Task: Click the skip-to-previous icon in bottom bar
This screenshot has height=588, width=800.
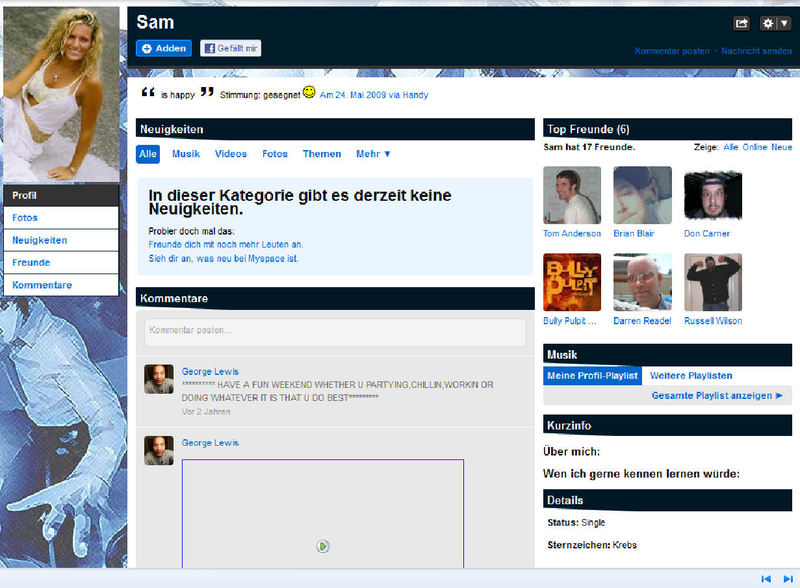Action: [766, 579]
